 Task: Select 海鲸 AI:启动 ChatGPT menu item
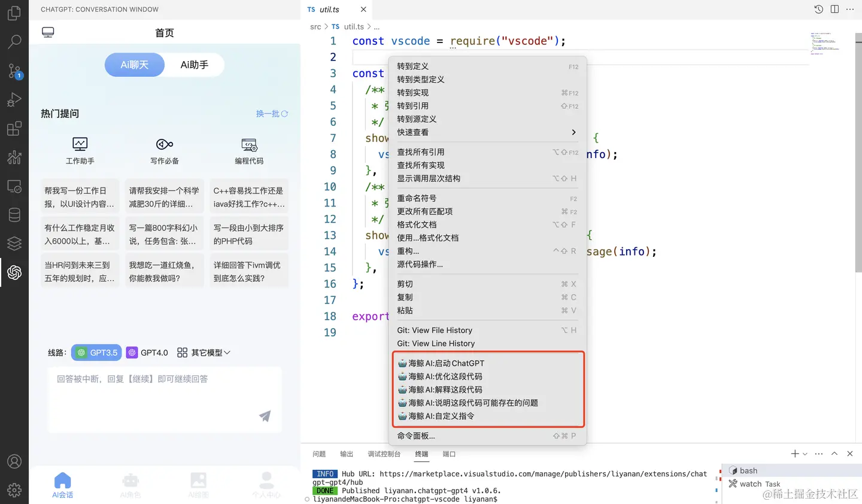tap(487, 363)
